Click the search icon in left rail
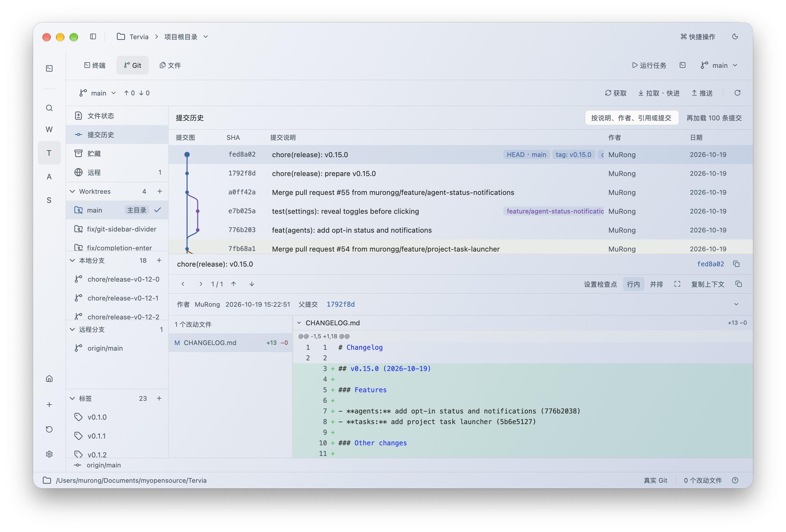786x532 pixels. (49, 108)
